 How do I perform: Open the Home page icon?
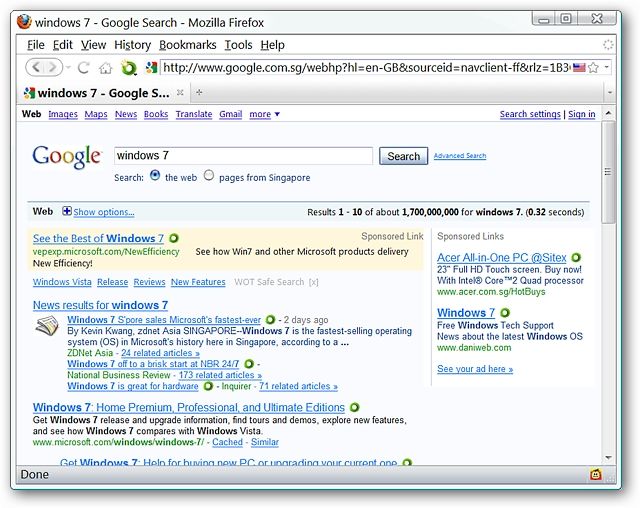click(x=105, y=68)
